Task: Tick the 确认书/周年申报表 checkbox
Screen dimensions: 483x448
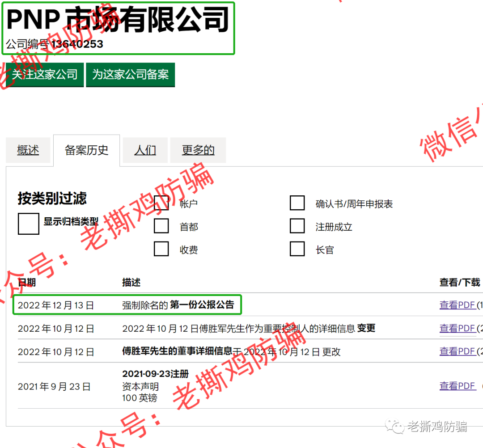Action: [x=297, y=203]
